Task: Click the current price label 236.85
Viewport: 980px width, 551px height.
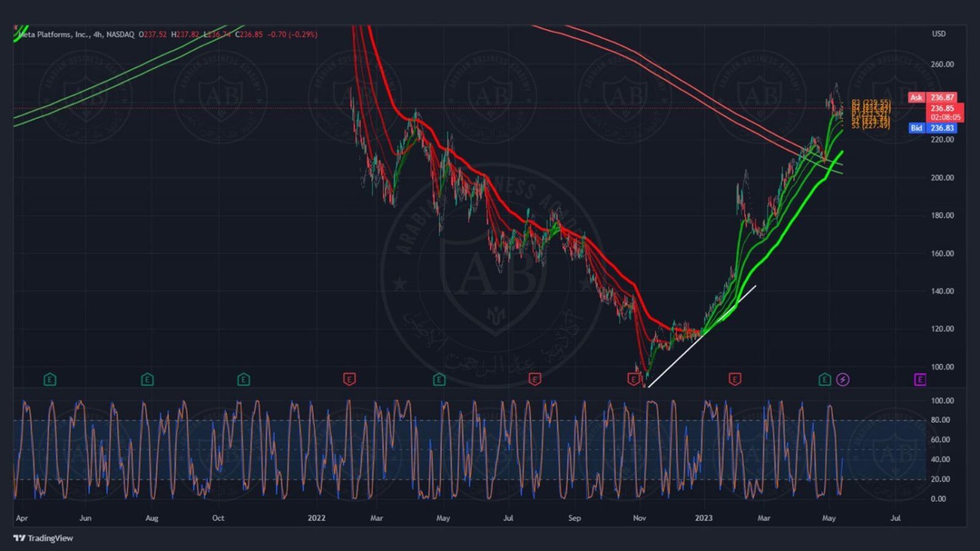Action: click(943, 108)
